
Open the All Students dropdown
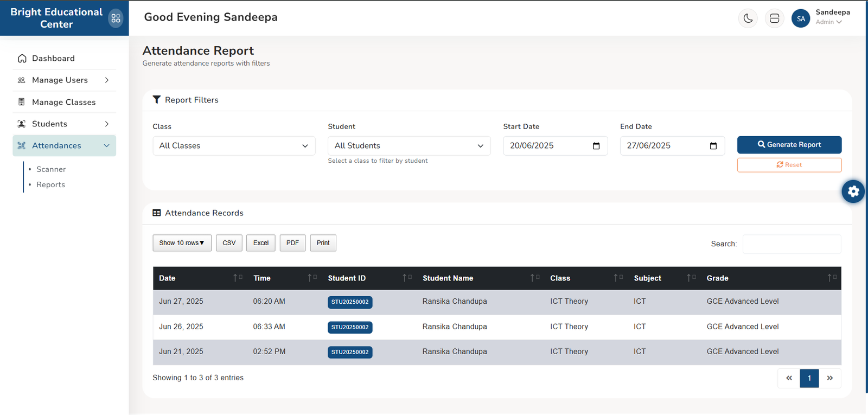click(409, 146)
